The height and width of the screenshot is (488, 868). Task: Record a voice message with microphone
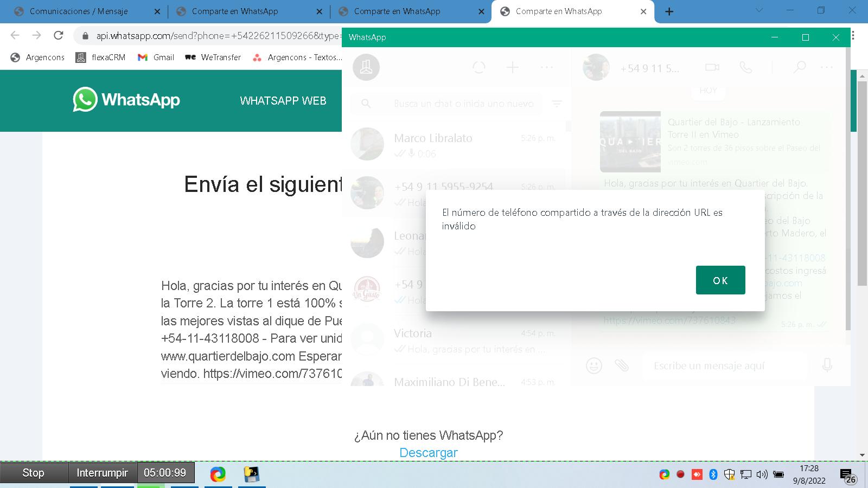827,365
